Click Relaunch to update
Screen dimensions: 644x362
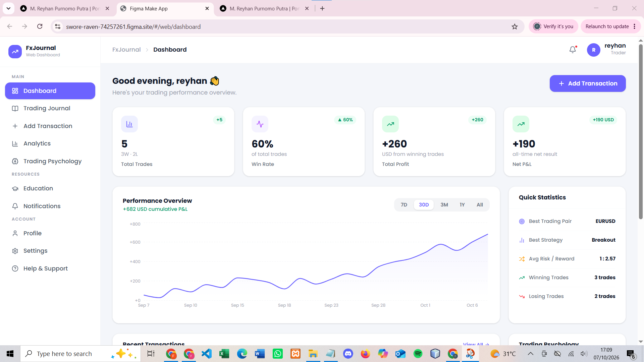(x=607, y=26)
